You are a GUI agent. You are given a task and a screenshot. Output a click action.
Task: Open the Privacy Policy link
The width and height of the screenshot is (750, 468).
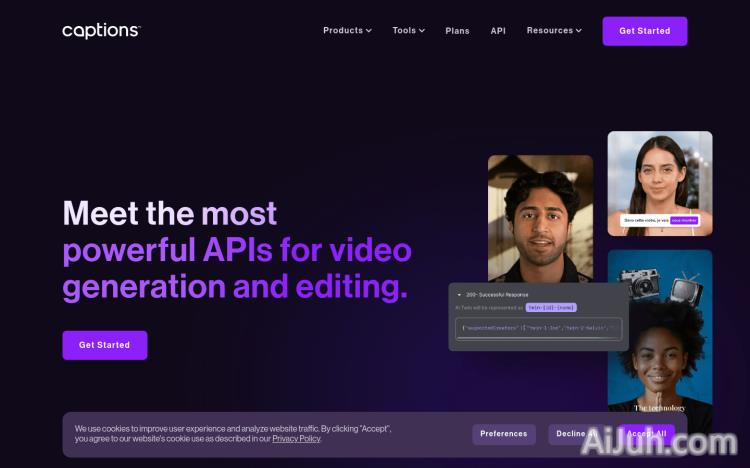coord(296,439)
